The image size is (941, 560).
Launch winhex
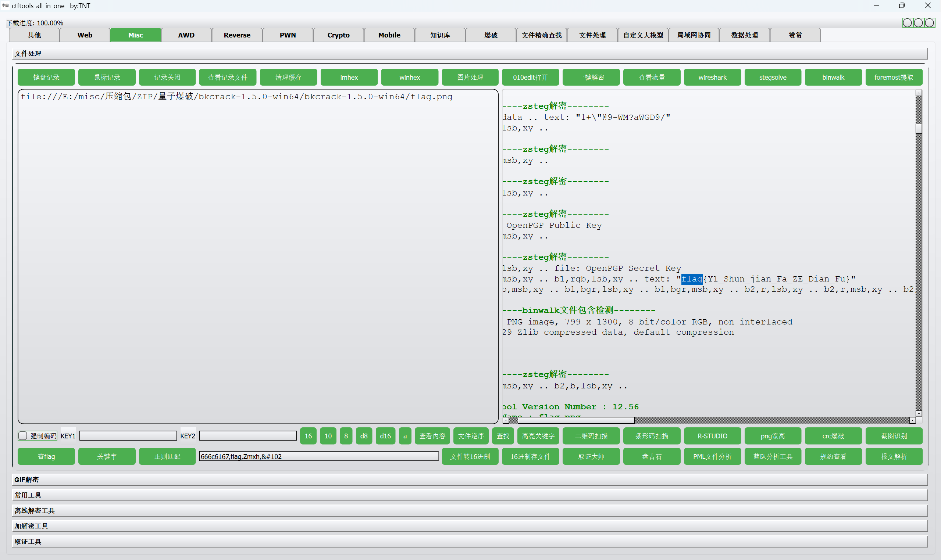(x=410, y=78)
